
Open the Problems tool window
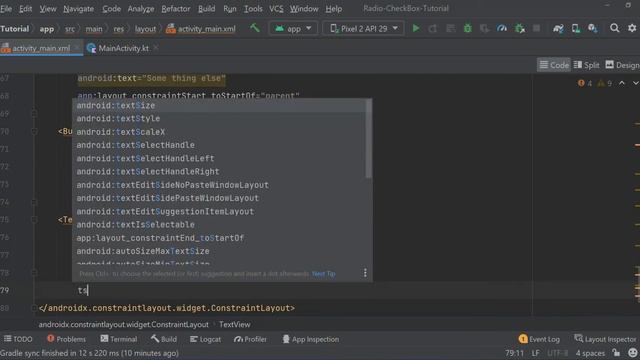[66, 339]
